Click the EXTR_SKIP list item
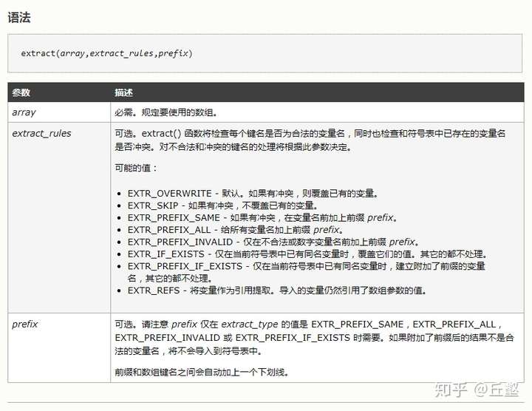532x411 pixels. [223, 205]
